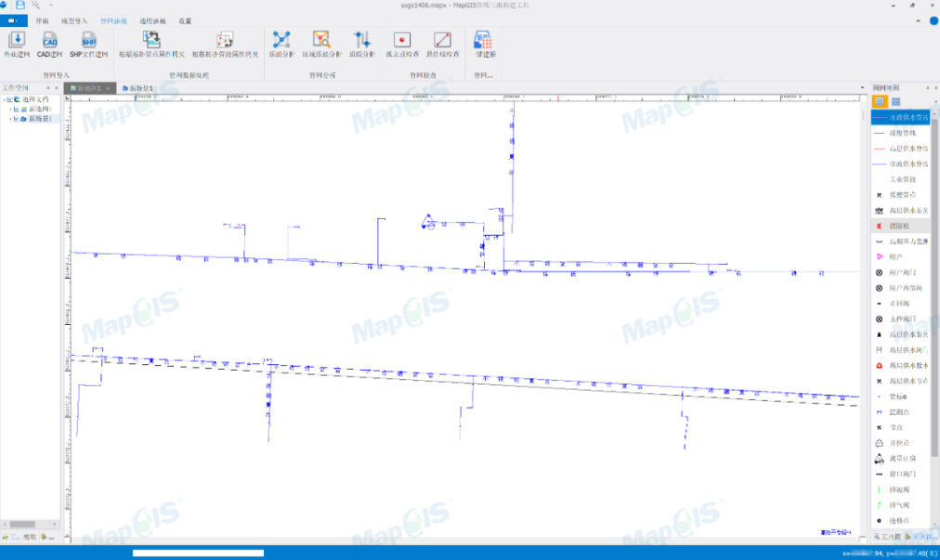Click the wand tool icon in title bar
Screen dimensions: 940x560
click(36, 5)
